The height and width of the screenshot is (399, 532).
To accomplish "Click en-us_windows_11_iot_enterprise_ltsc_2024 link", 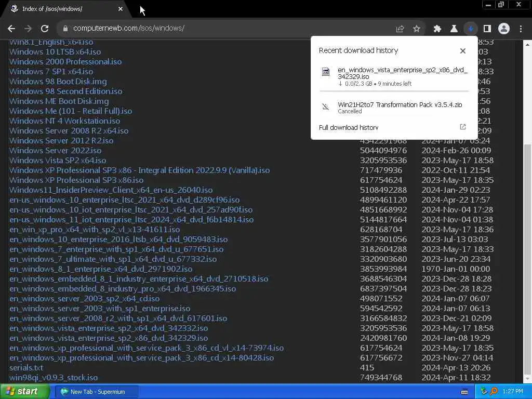I will pyautogui.click(x=131, y=220).
